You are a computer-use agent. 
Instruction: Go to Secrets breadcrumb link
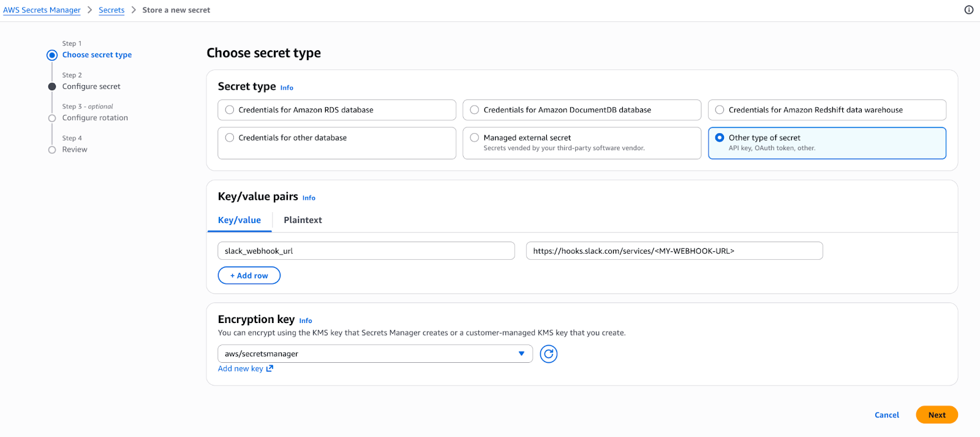[x=111, y=10]
